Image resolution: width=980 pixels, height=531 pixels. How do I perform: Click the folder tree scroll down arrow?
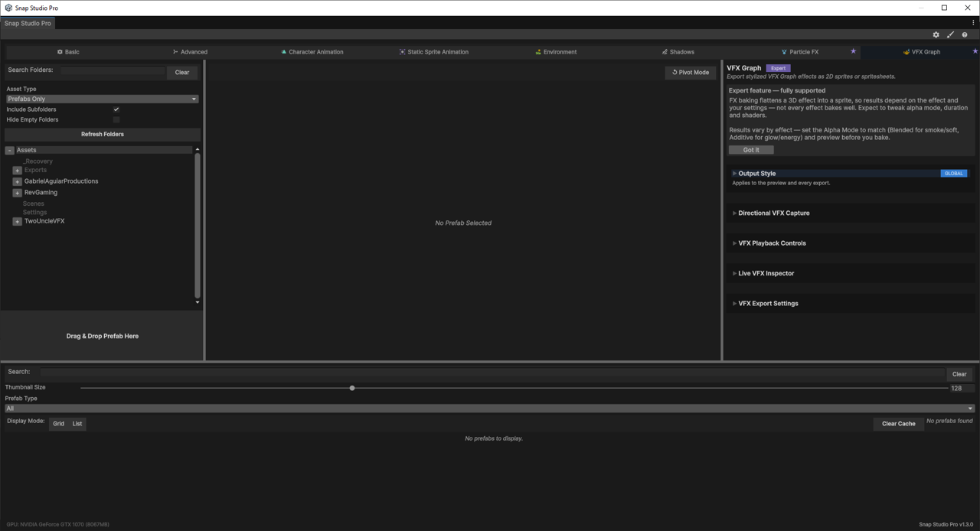(x=198, y=302)
